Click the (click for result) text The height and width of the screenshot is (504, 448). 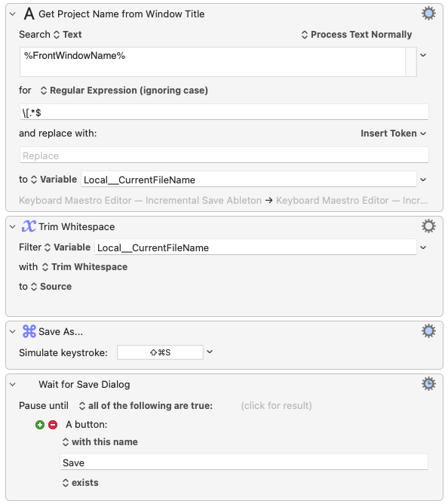point(276,406)
